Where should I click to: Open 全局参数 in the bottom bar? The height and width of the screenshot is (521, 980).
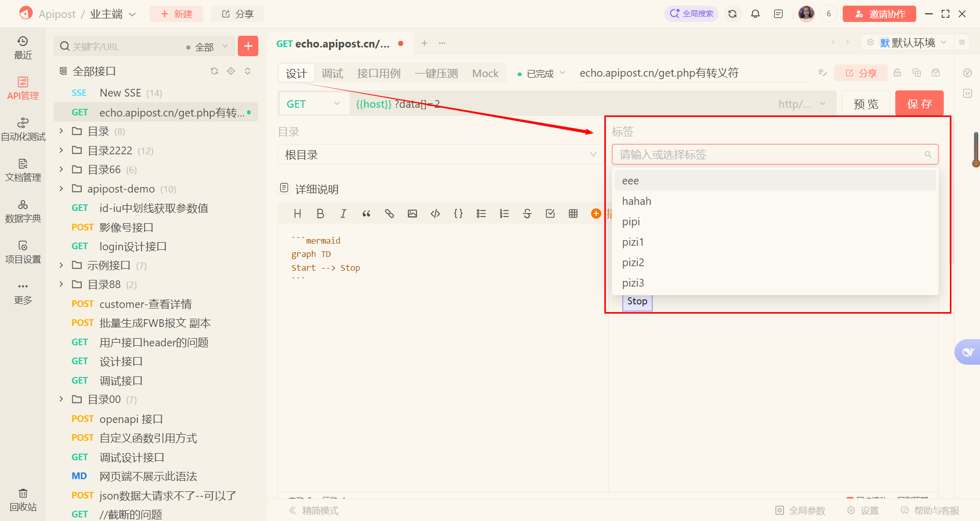tap(800, 510)
